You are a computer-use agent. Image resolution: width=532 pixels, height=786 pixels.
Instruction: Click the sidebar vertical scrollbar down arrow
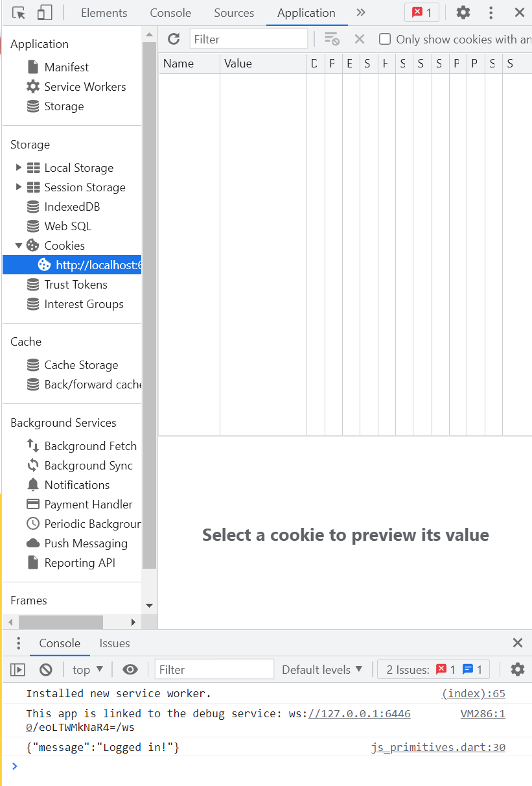click(x=150, y=606)
